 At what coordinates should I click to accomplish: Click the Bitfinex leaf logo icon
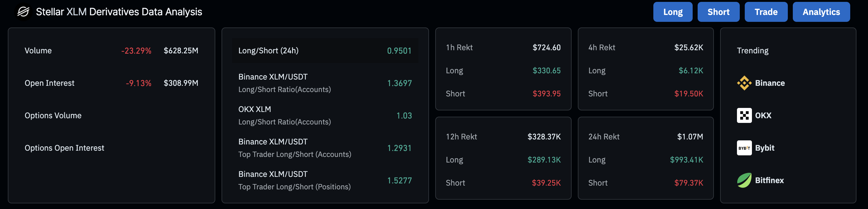click(x=744, y=180)
